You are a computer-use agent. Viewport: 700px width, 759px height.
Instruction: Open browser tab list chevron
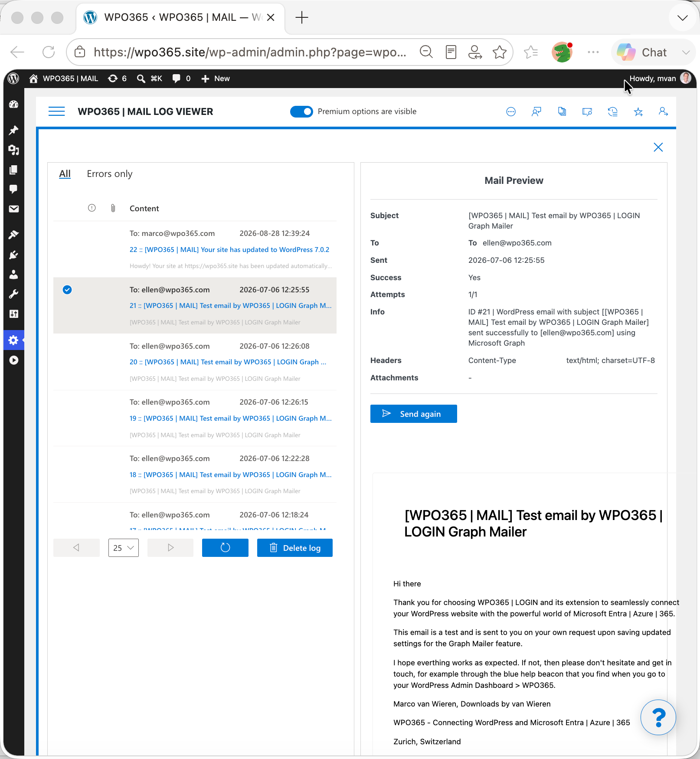pyautogui.click(x=682, y=18)
